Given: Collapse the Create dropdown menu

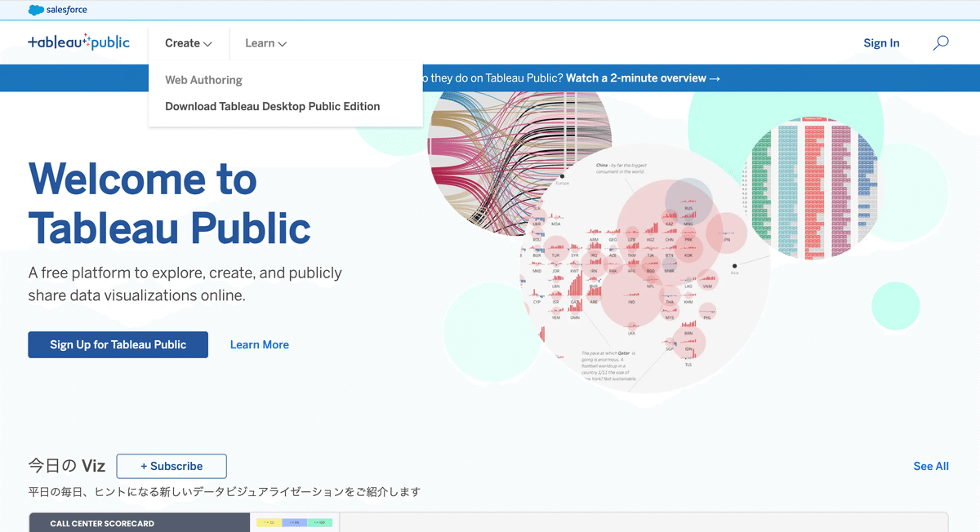Looking at the screenshot, I should (189, 43).
